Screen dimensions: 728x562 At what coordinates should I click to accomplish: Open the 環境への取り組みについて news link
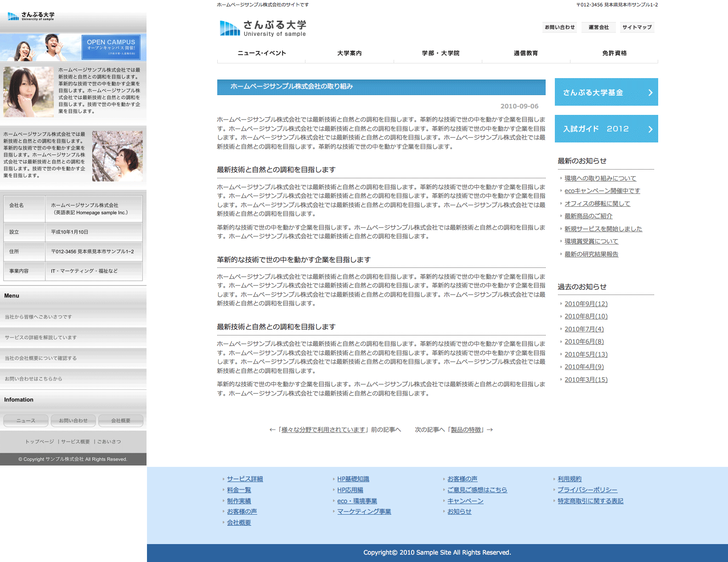tap(600, 178)
